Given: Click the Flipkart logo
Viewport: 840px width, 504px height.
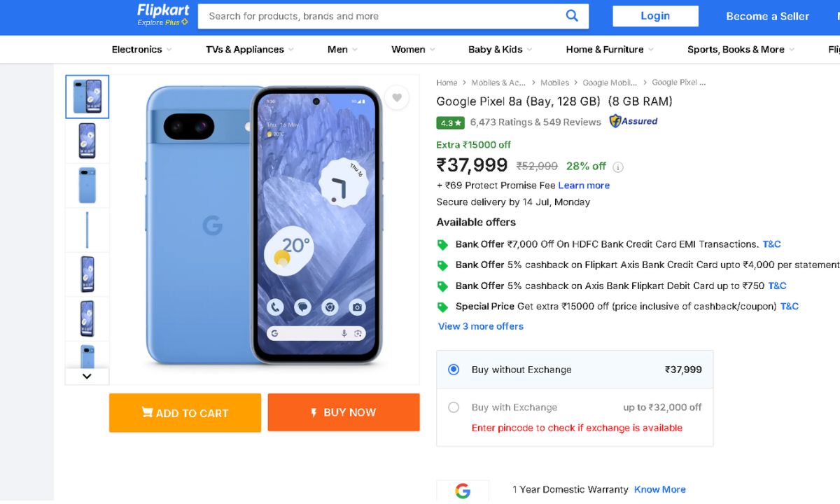Looking at the screenshot, I should click(162, 15).
